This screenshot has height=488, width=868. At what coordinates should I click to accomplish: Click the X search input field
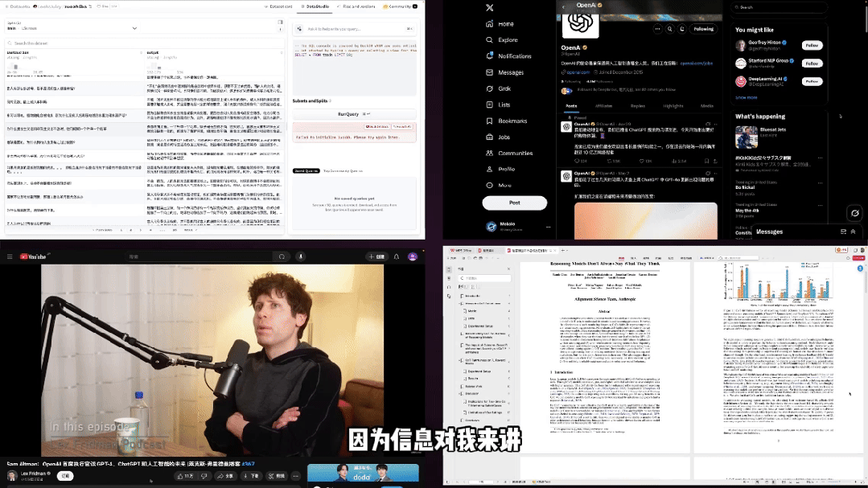coord(780,7)
